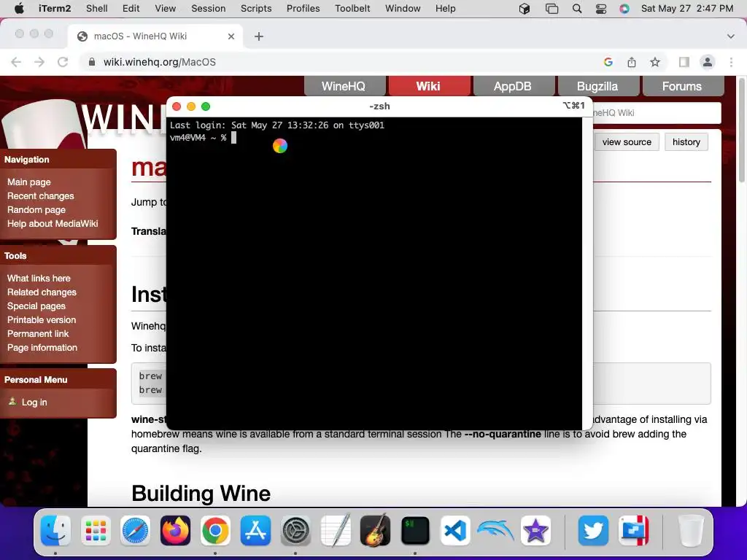Screen dimensions: 747x560
Task: Open the Toolbelt menu
Action: pos(352,9)
